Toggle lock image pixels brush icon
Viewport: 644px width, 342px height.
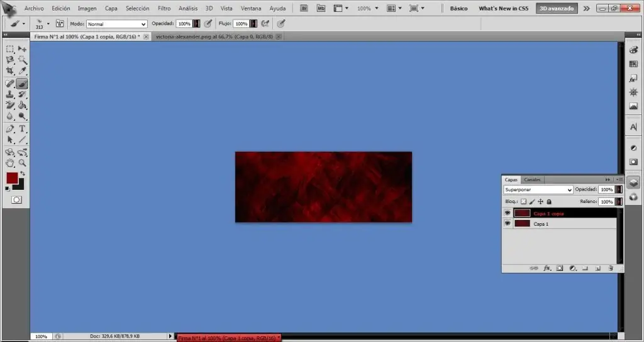click(x=532, y=202)
